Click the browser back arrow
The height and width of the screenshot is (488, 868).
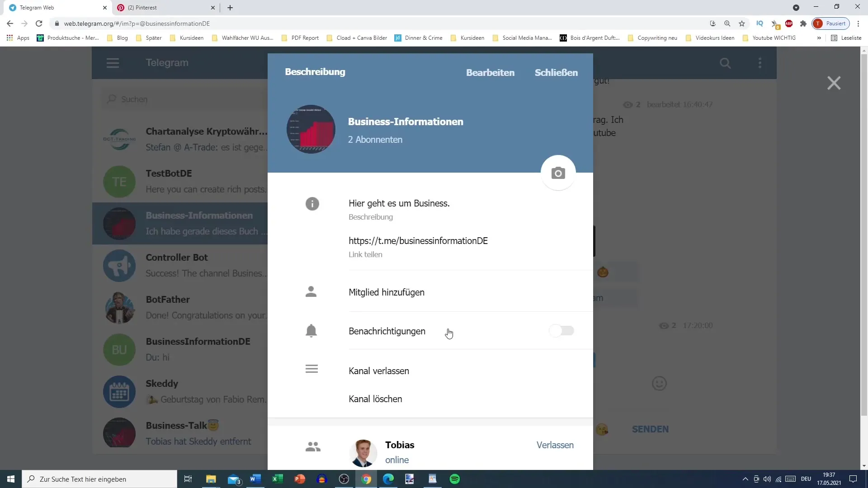[10, 23]
